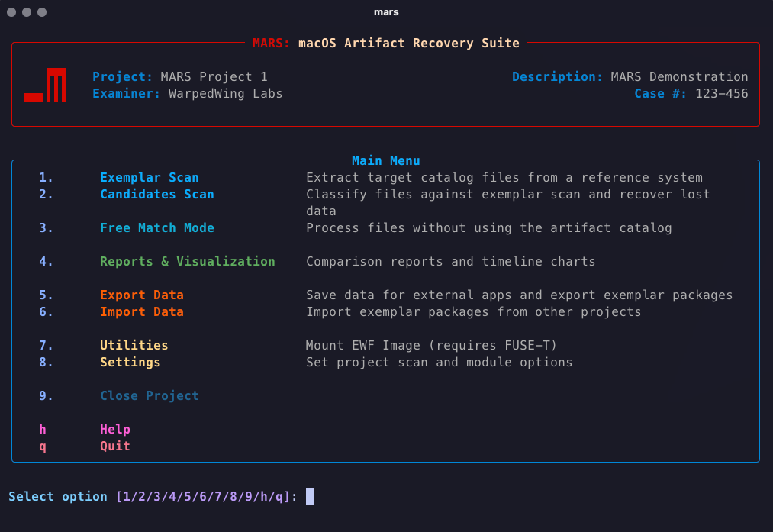Viewport: 773px width, 532px height.
Task: Click 'Classify files against exemplar scan' description
Action: [x=507, y=202]
